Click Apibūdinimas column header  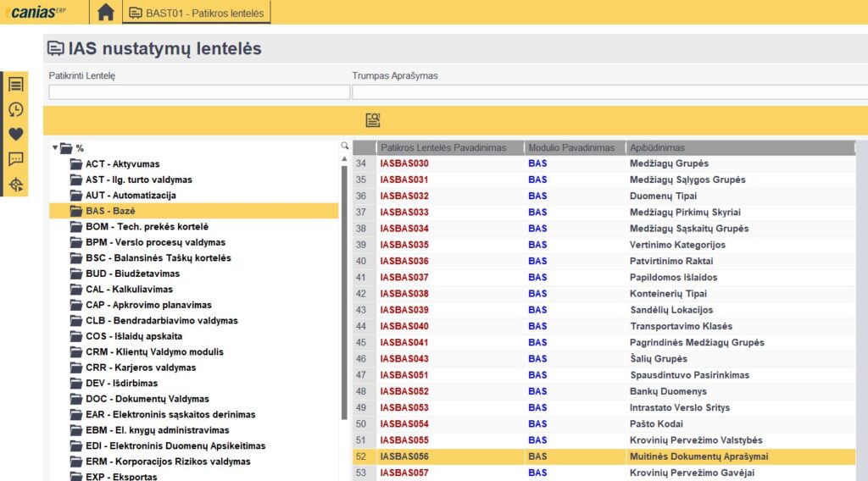coord(657,147)
